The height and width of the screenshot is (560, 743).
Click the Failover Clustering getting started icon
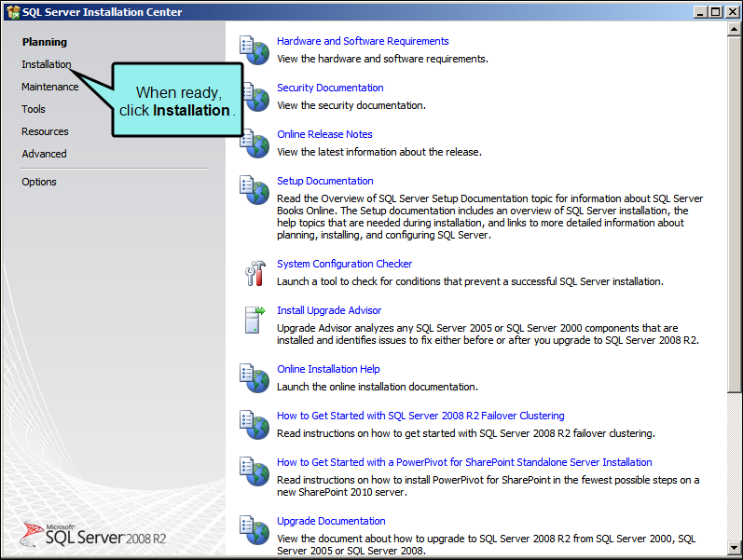click(x=255, y=425)
